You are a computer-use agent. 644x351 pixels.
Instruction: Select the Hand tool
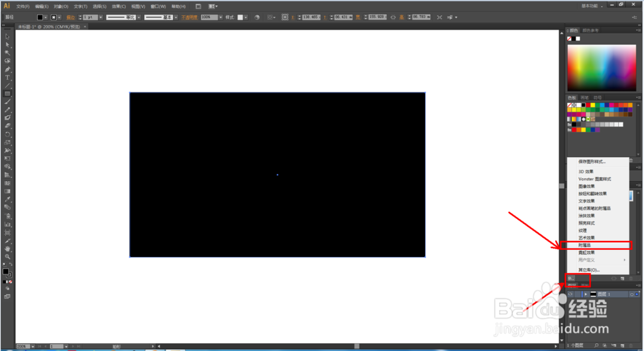point(7,249)
